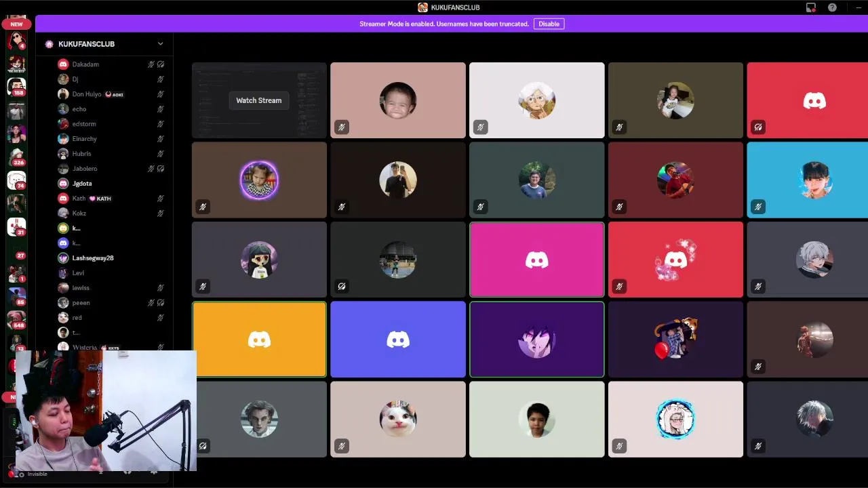Image resolution: width=868 pixels, height=488 pixels.
Task: Open the purple anime avatar tile
Action: [536, 339]
